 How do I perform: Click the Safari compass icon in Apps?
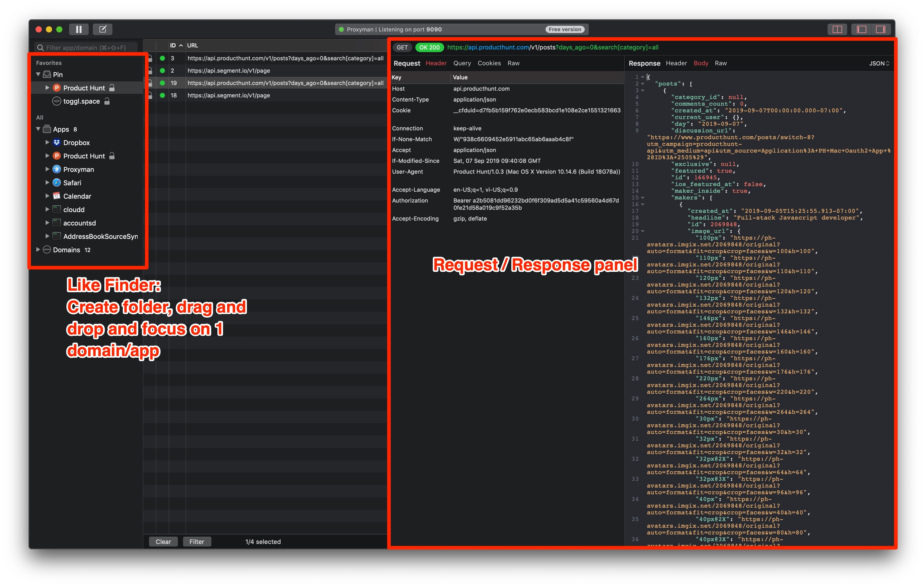click(57, 182)
